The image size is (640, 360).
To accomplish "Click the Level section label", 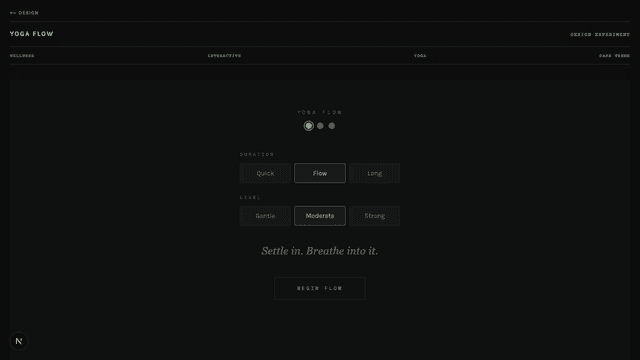I will pos(250,197).
